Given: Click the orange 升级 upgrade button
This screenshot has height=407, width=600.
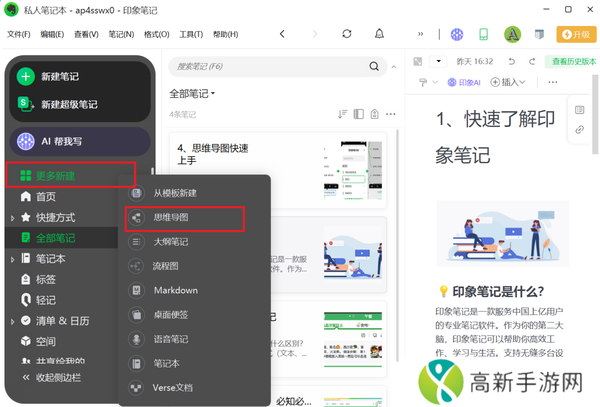Looking at the screenshot, I should (576, 34).
